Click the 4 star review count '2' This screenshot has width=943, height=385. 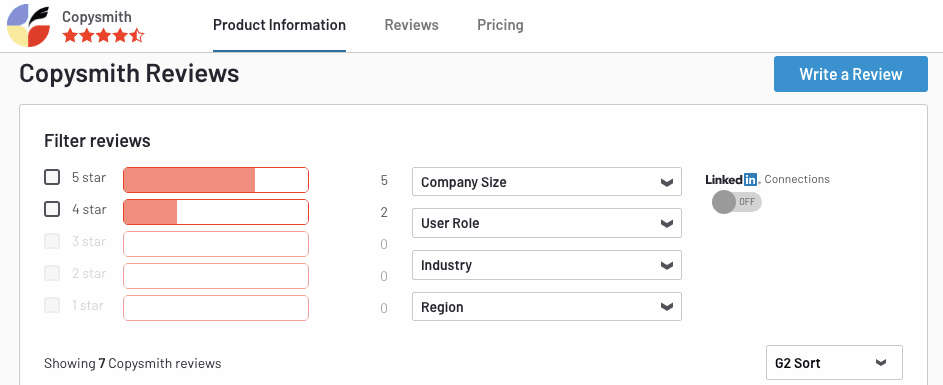[x=384, y=212]
